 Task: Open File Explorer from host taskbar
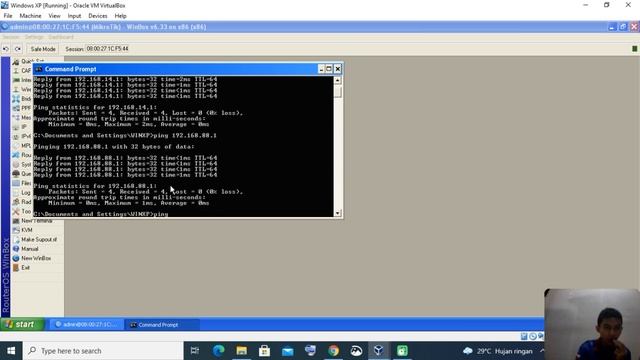click(x=242, y=351)
